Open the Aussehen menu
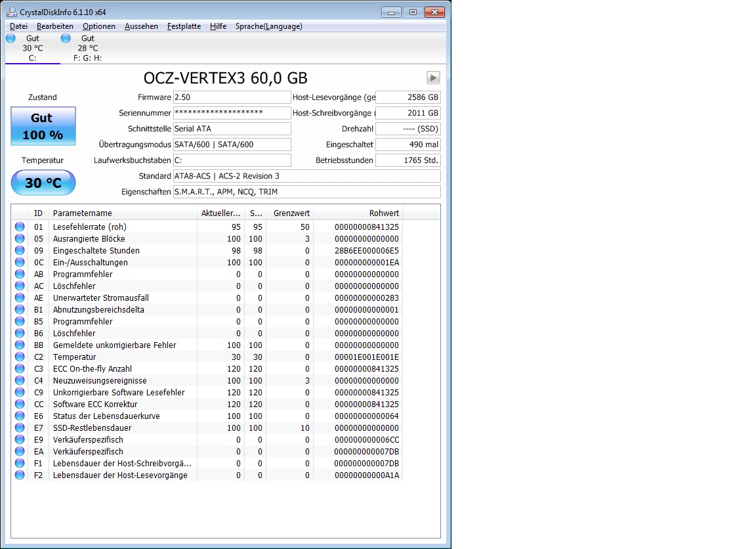 [x=141, y=26]
